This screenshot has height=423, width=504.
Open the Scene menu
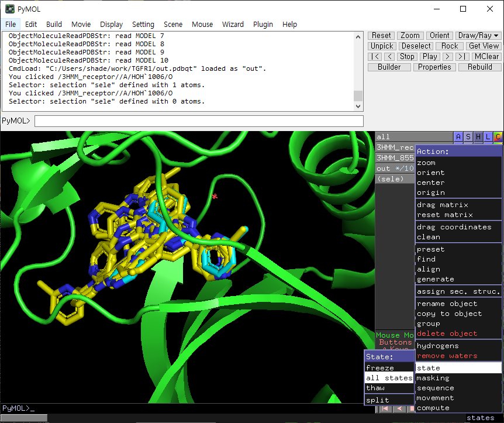[173, 25]
